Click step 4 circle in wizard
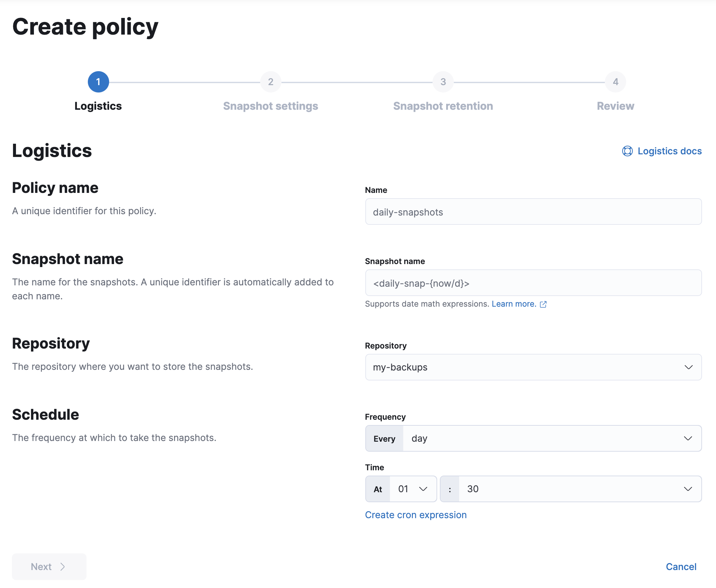This screenshot has width=716, height=588. point(616,81)
